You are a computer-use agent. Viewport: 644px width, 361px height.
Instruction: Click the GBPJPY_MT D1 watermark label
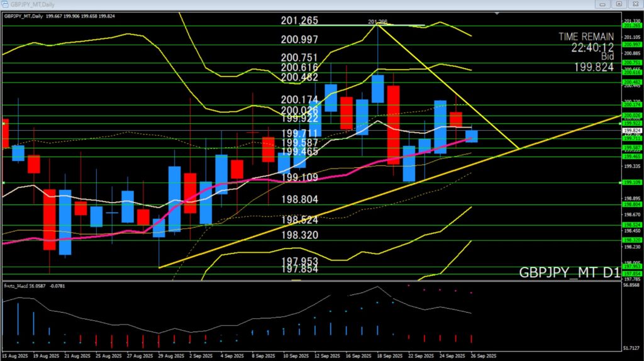(x=569, y=273)
